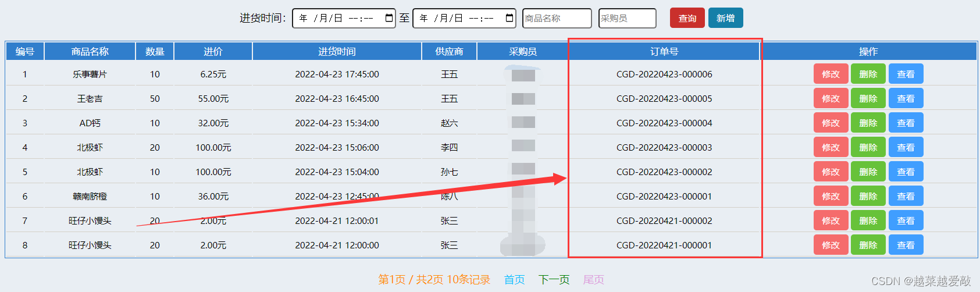Viewport: 980px width, 292px height.
Task: Click 查看 for order CGD-20220421-000002
Action: 906,220
